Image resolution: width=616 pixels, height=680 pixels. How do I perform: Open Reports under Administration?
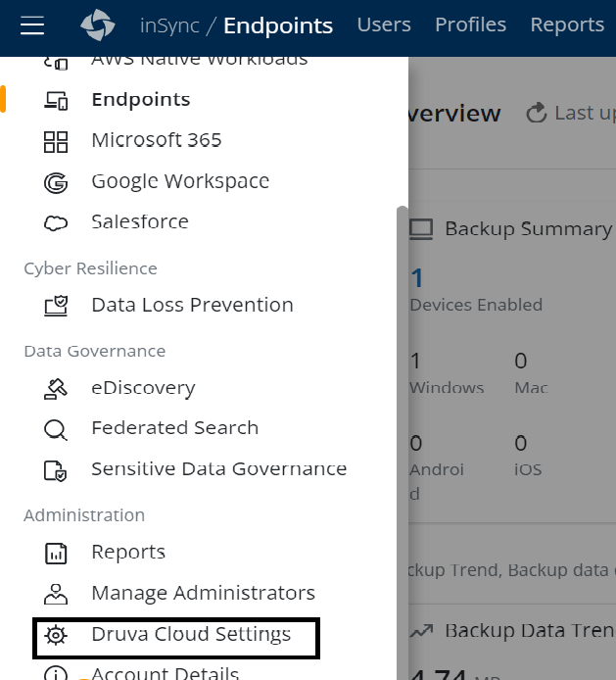coord(128,553)
